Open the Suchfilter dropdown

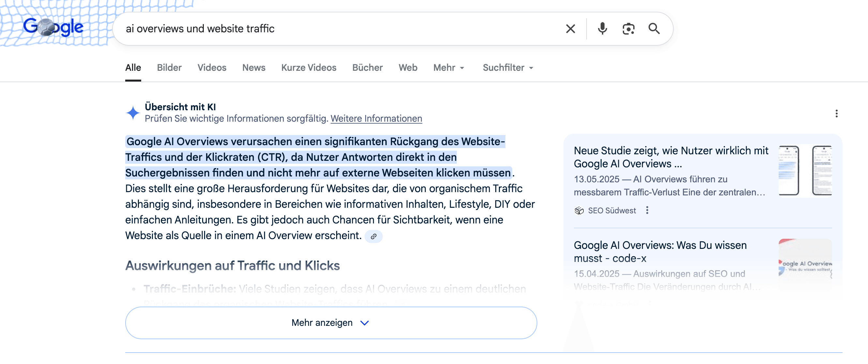pyautogui.click(x=507, y=68)
